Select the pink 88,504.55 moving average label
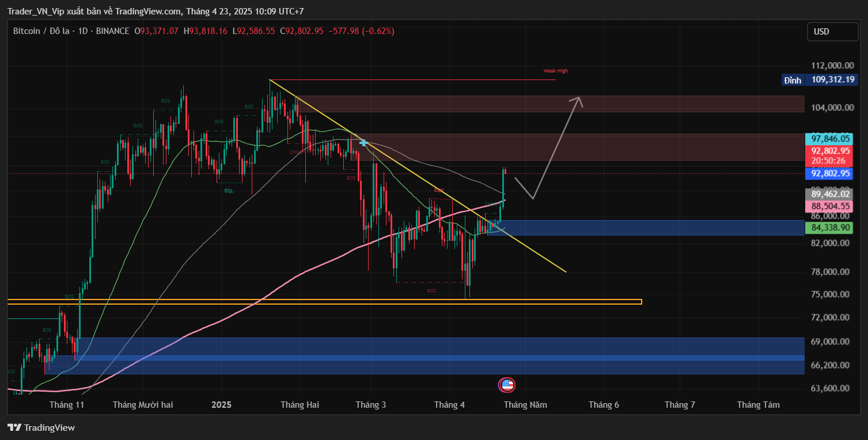The width and height of the screenshot is (868, 440). coord(831,206)
